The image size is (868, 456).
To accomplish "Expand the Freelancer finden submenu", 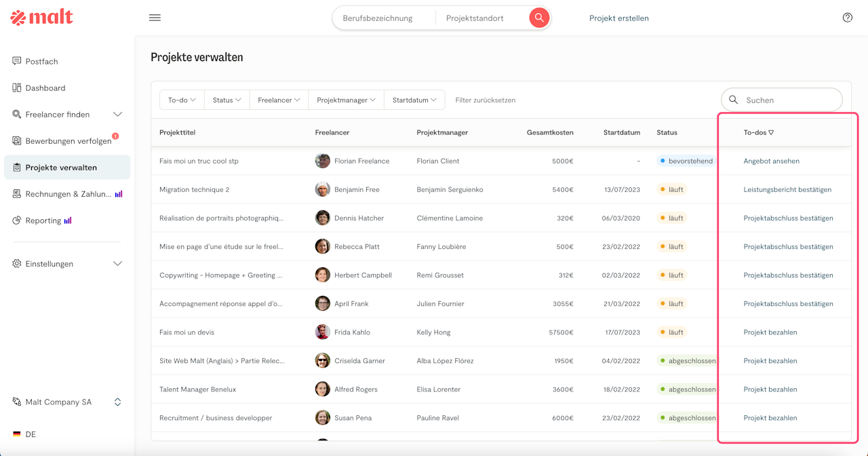I will pos(117,114).
